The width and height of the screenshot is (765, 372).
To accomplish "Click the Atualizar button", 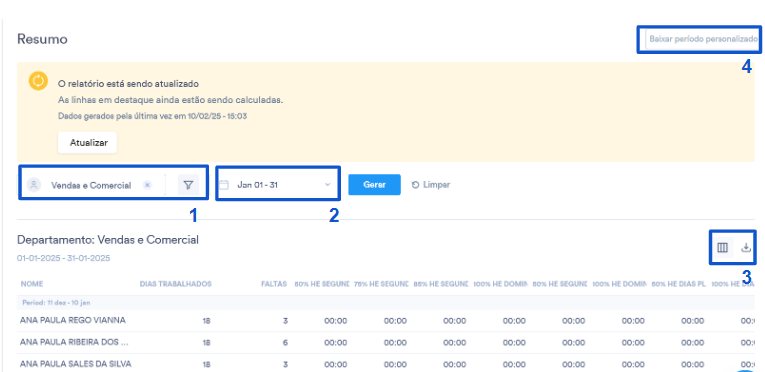I will 87,143.
